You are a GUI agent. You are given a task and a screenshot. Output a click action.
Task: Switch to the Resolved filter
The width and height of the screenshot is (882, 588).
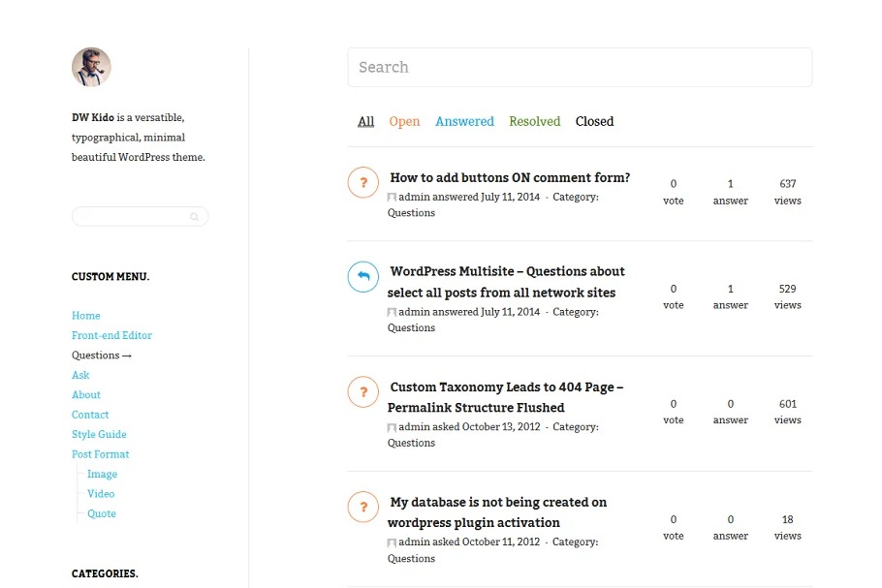pyautogui.click(x=534, y=122)
